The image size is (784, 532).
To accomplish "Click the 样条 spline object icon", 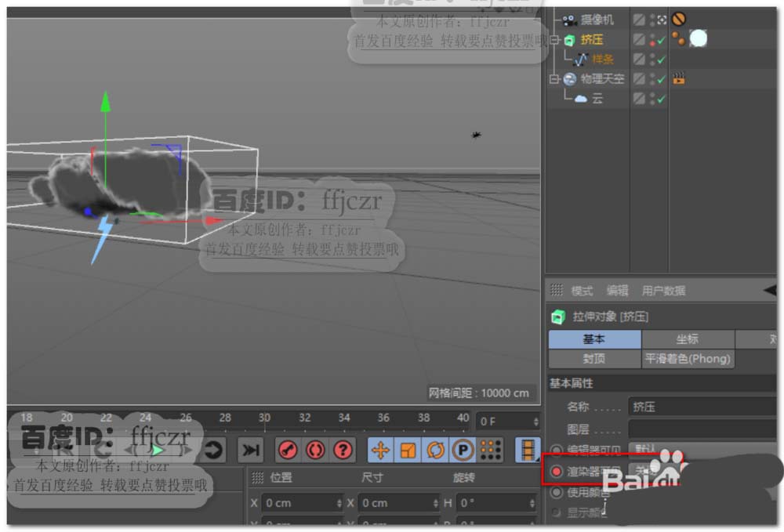I will [x=580, y=60].
